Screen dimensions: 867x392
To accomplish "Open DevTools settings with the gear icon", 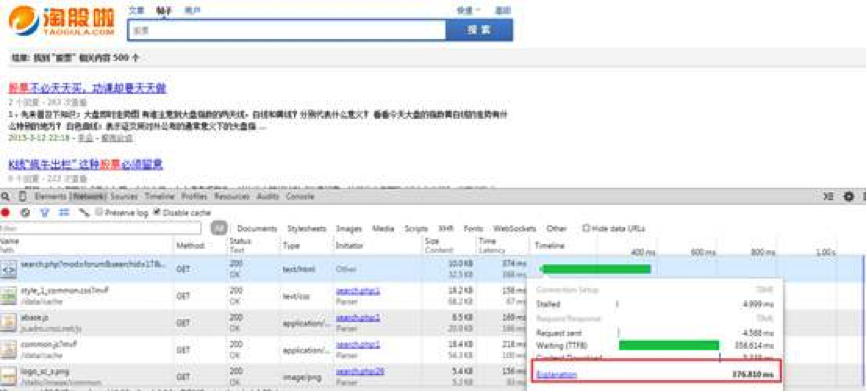I will click(849, 197).
